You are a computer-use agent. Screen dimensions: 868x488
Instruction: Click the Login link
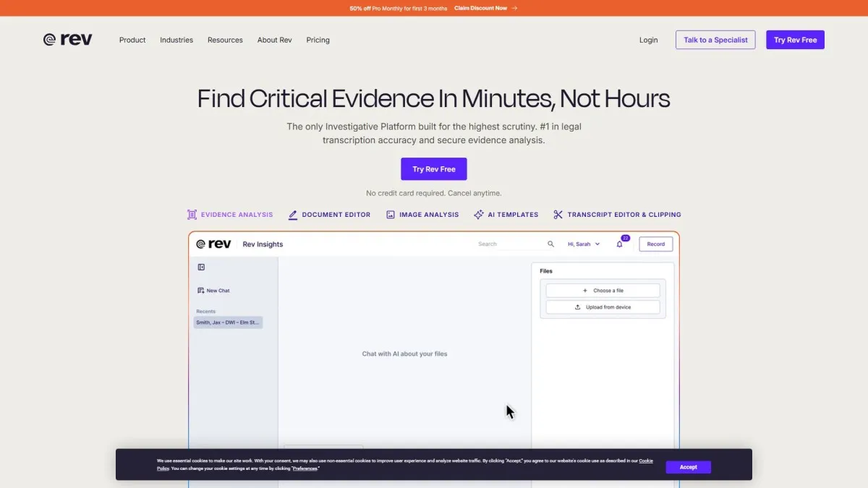point(649,40)
